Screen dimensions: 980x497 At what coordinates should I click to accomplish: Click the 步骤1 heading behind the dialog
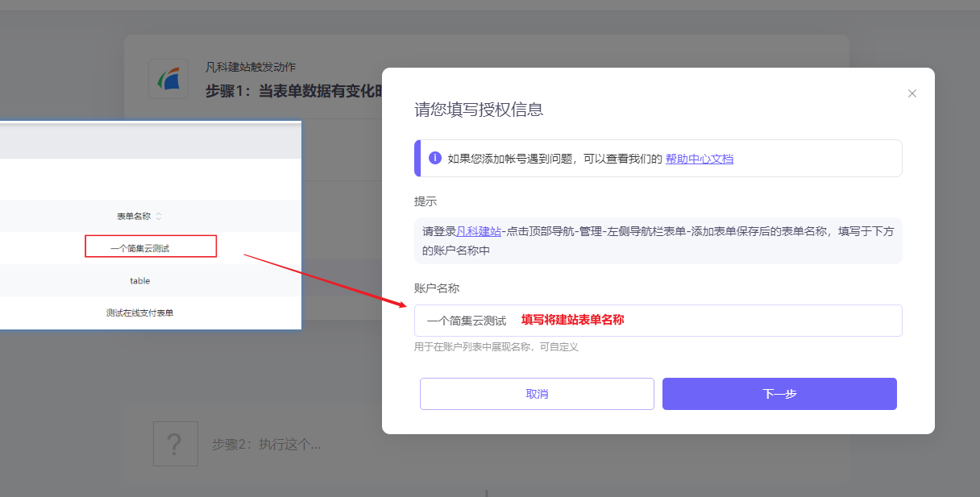[293, 91]
